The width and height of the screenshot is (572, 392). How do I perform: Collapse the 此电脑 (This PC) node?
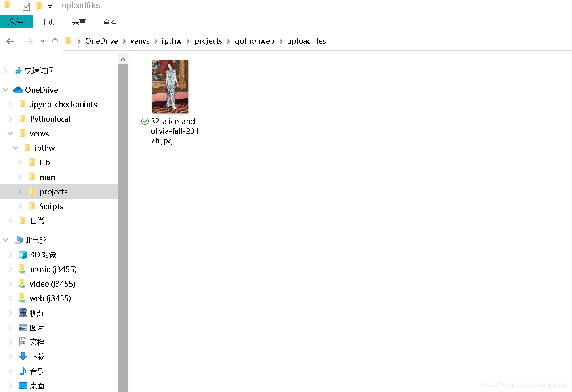click(x=6, y=240)
